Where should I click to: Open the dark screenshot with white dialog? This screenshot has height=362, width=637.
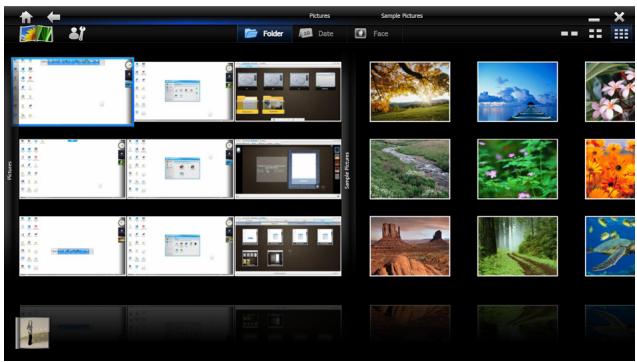point(288,169)
